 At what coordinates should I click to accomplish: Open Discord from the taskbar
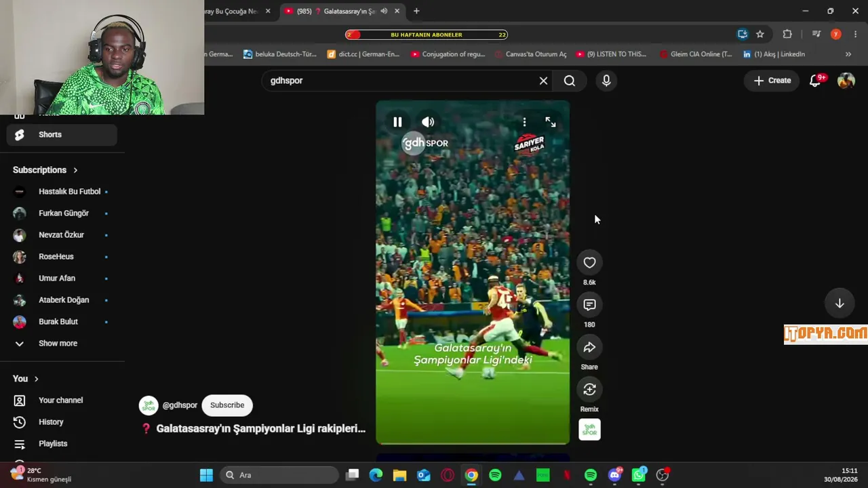click(x=615, y=475)
